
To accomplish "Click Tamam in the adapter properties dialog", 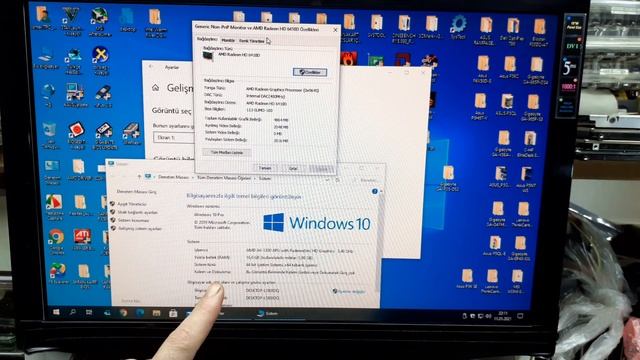I will pos(265,168).
